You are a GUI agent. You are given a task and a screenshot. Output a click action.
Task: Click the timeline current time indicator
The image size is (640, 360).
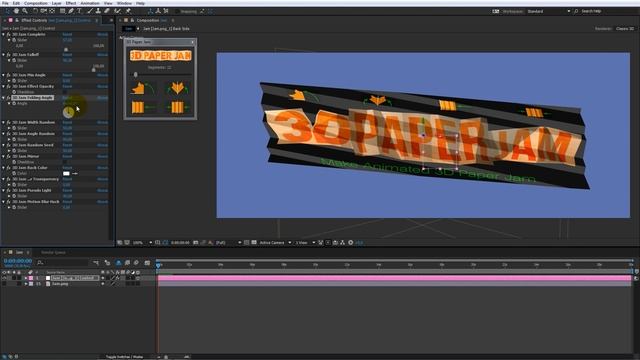pos(158,265)
